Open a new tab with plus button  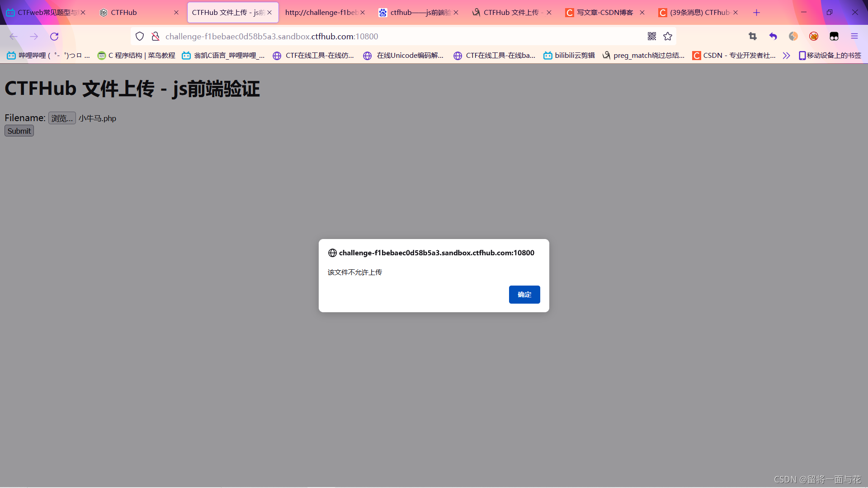[x=756, y=13]
